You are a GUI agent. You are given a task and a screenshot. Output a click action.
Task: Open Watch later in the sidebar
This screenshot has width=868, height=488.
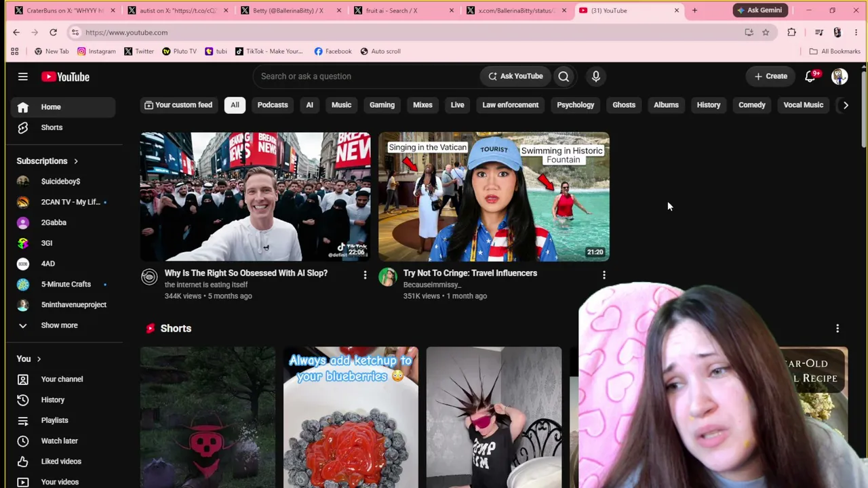pos(62,441)
